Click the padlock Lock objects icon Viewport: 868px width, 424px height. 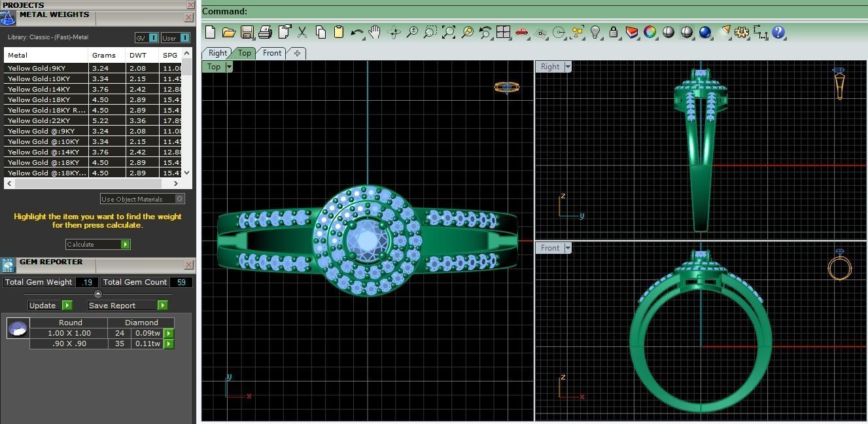pos(614,31)
